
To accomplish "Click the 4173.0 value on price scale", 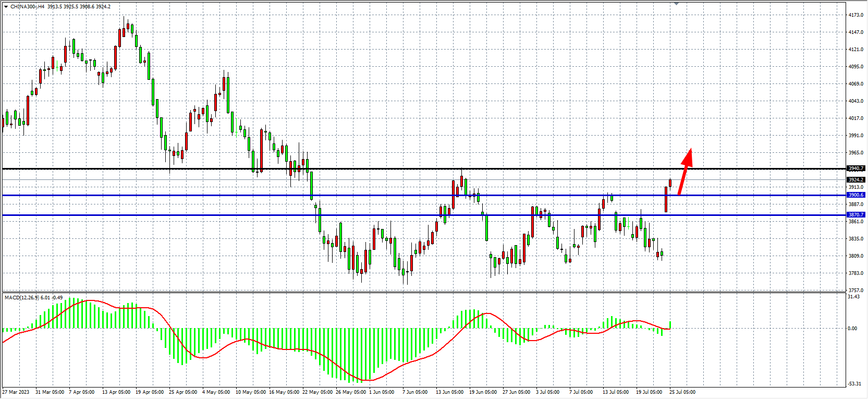I will pyautogui.click(x=855, y=15).
